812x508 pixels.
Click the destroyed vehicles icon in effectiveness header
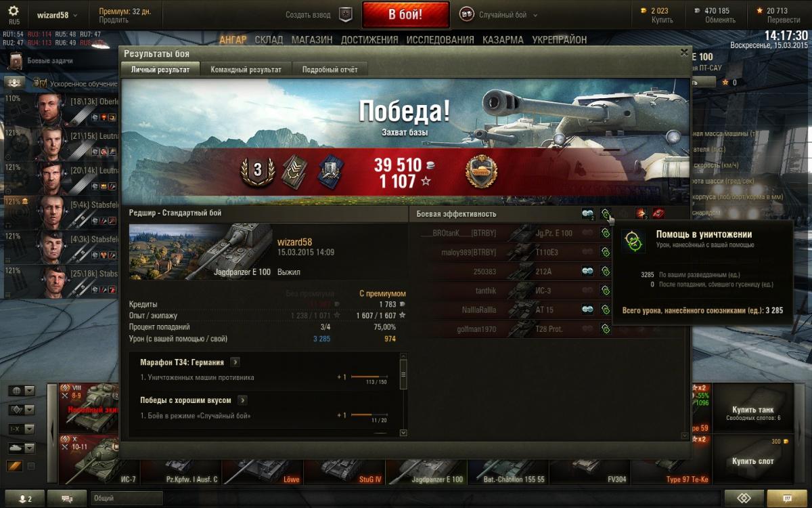658,214
